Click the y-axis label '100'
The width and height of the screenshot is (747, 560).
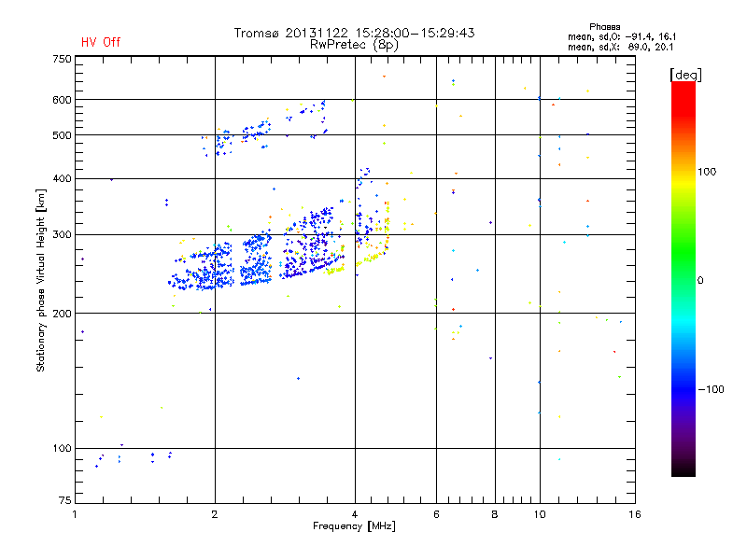pyautogui.click(x=62, y=449)
